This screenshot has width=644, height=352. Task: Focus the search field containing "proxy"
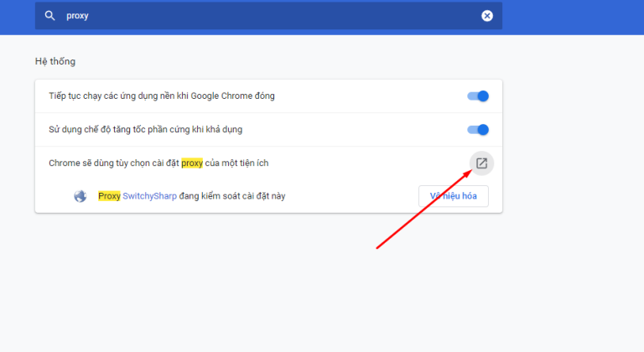pos(252,16)
